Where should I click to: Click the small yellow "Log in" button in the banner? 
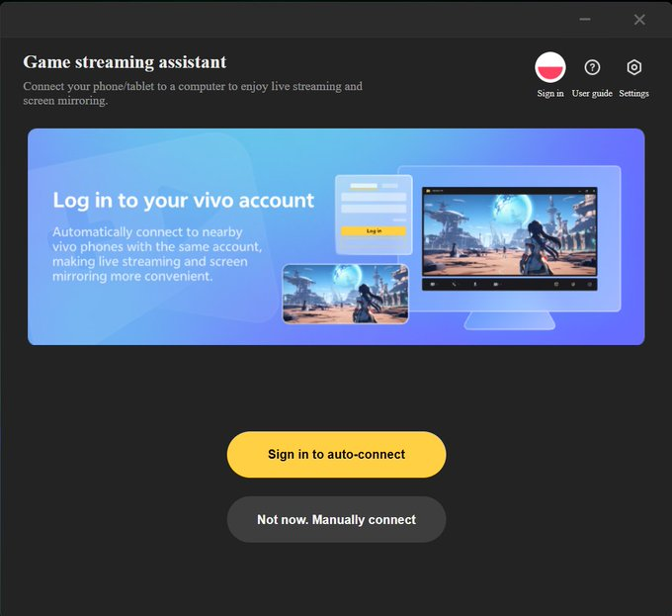(374, 231)
